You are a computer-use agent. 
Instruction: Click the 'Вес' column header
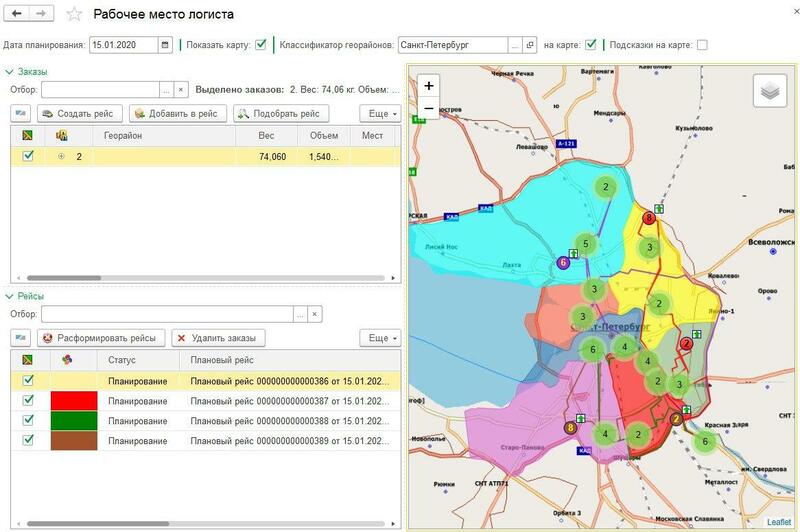pos(265,135)
